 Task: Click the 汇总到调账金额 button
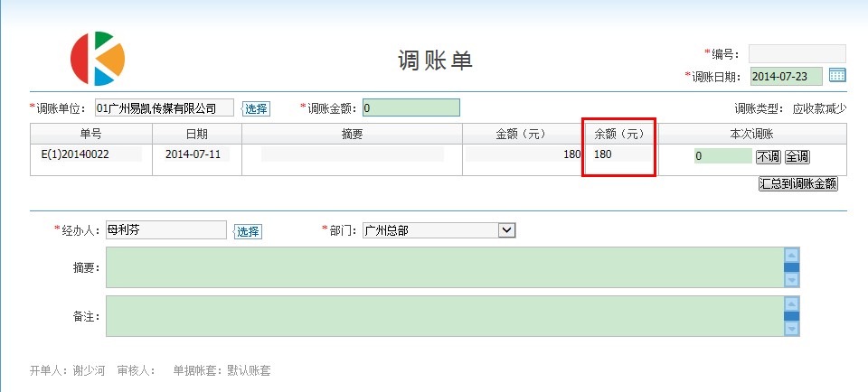798,183
